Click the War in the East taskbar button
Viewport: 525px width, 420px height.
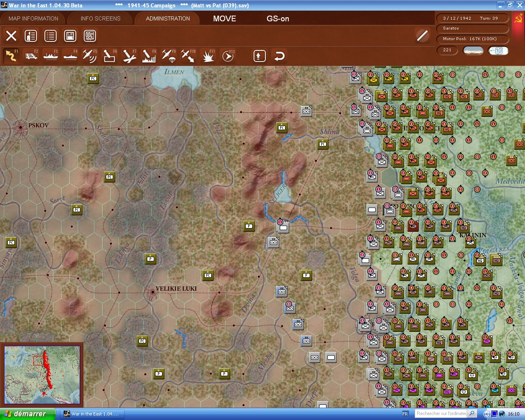(x=93, y=414)
